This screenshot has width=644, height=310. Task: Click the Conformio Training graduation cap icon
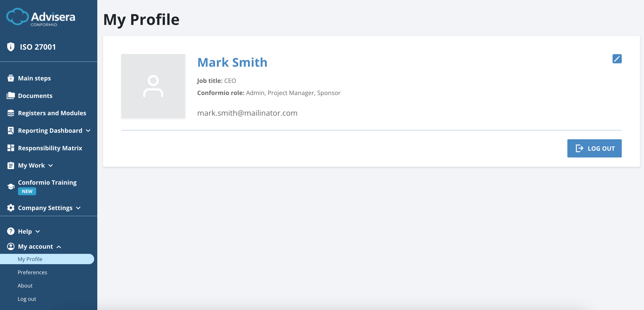pos(11,186)
